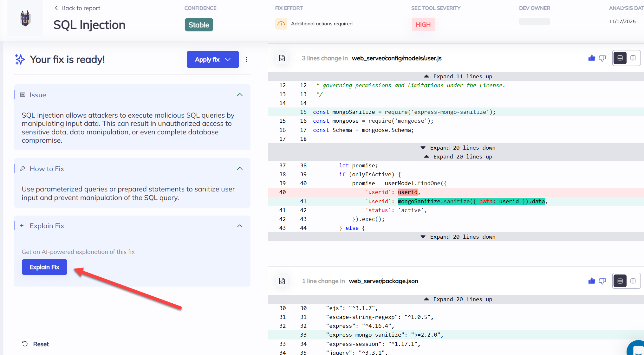Go back to report
The image size is (644, 355).
[77, 8]
